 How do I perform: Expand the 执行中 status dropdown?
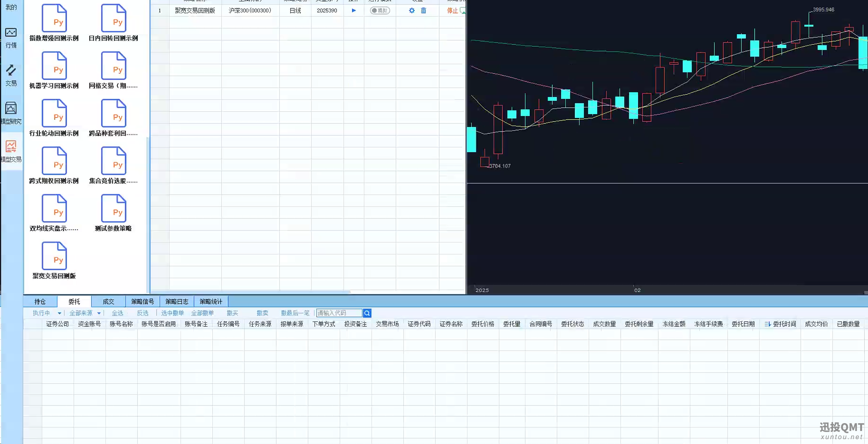47,313
